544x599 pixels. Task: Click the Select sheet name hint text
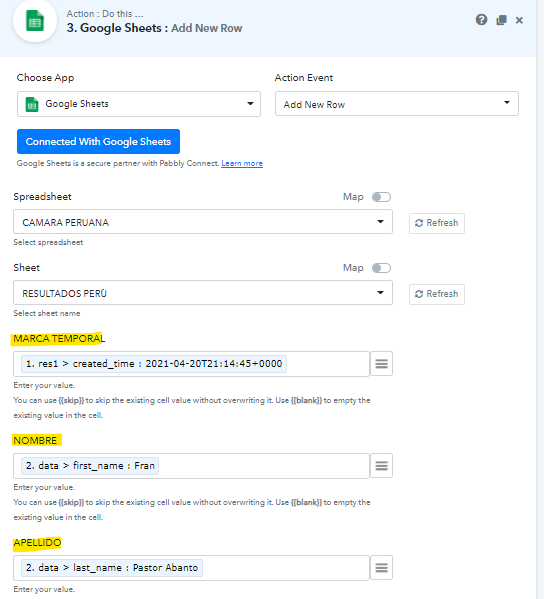(47, 314)
